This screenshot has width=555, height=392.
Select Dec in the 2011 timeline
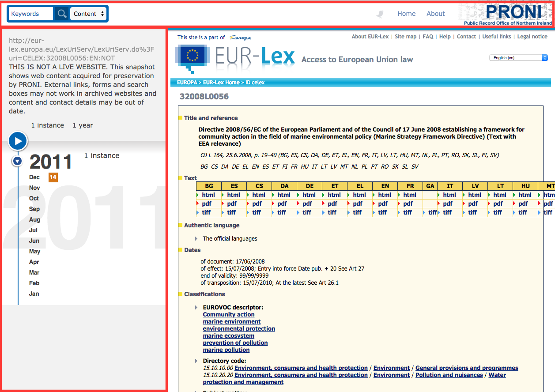[34, 177]
